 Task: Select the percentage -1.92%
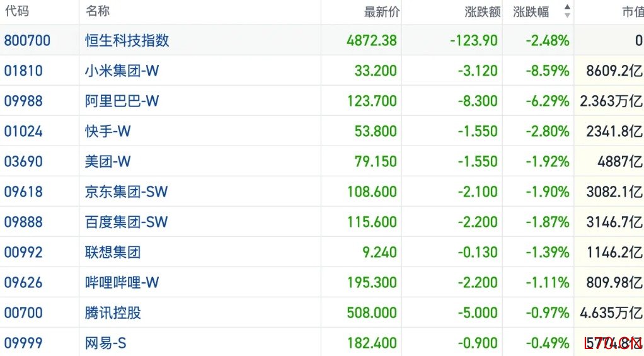[548, 161]
